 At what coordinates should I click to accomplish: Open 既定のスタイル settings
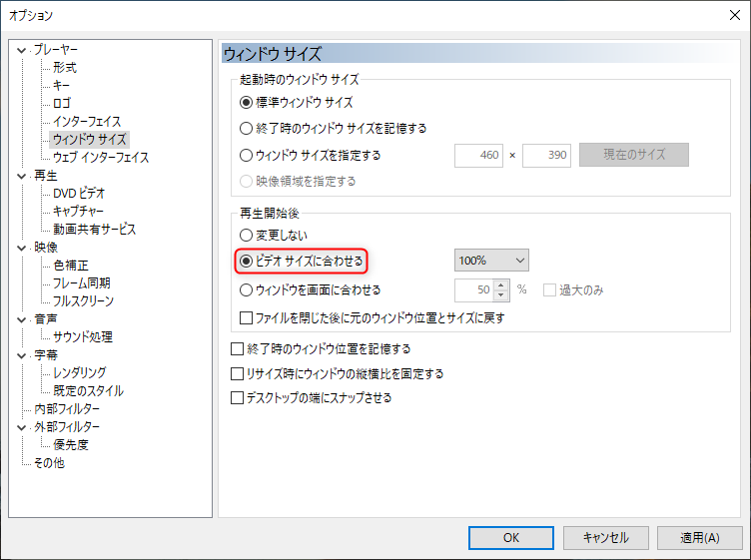coord(88,390)
